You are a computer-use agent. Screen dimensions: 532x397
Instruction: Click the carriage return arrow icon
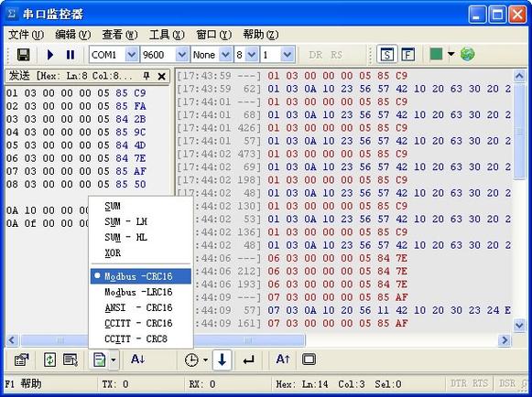pos(249,360)
